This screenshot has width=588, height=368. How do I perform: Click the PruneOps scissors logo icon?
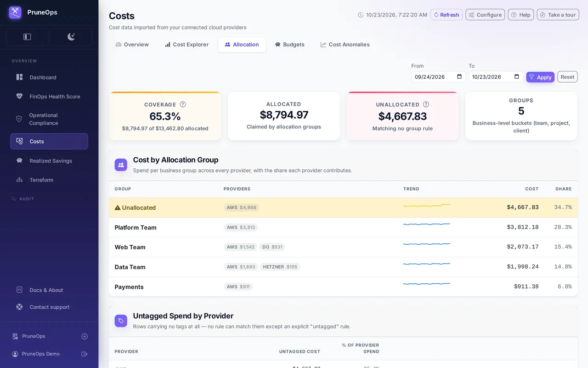point(15,12)
